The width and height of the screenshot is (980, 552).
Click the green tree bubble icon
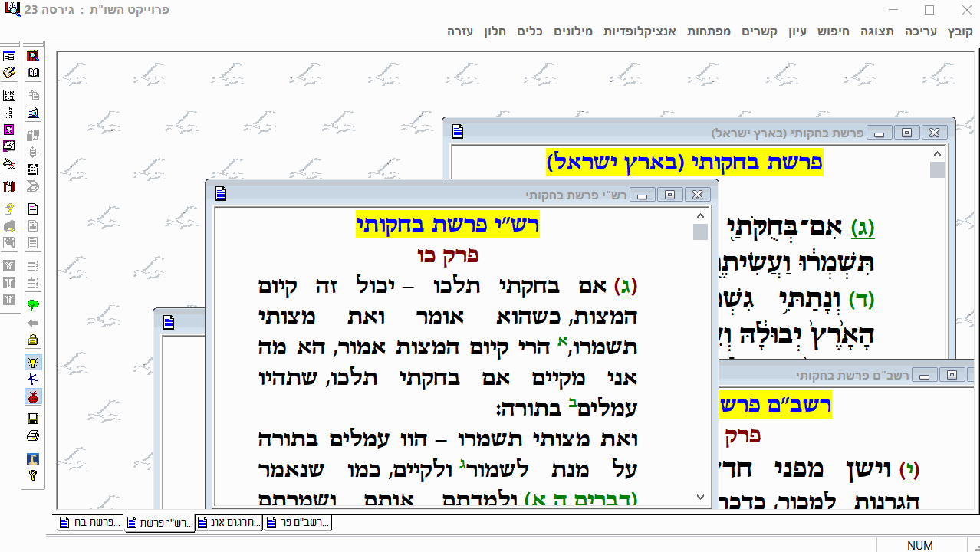[31, 304]
